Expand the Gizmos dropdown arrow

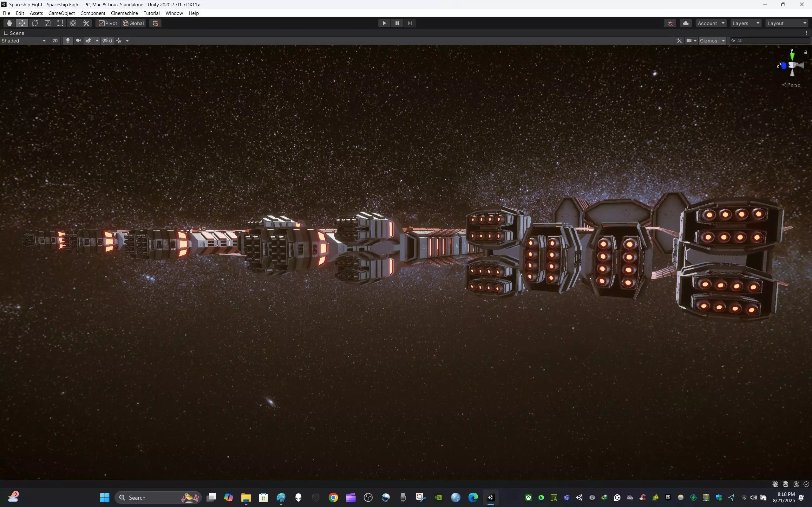(x=724, y=41)
